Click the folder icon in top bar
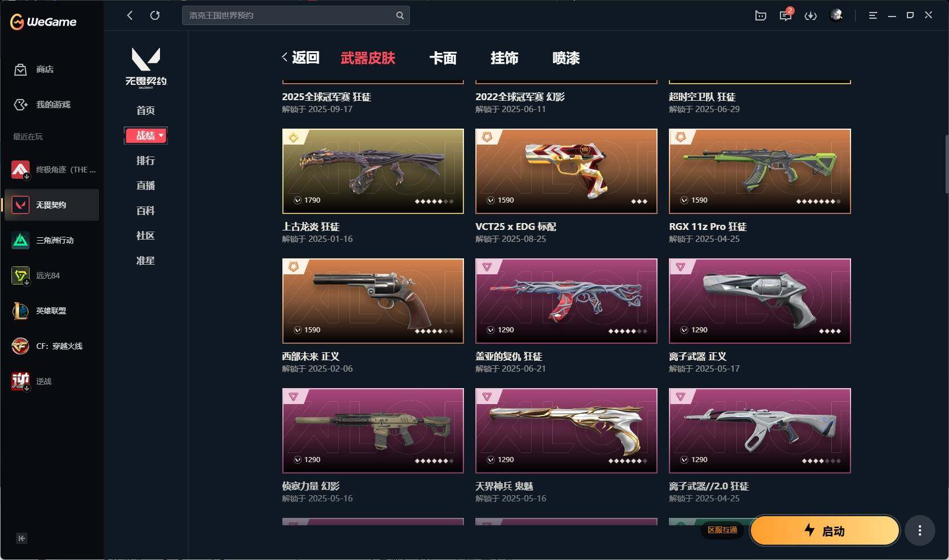This screenshot has width=949, height=560. click(x=761, y=16)
